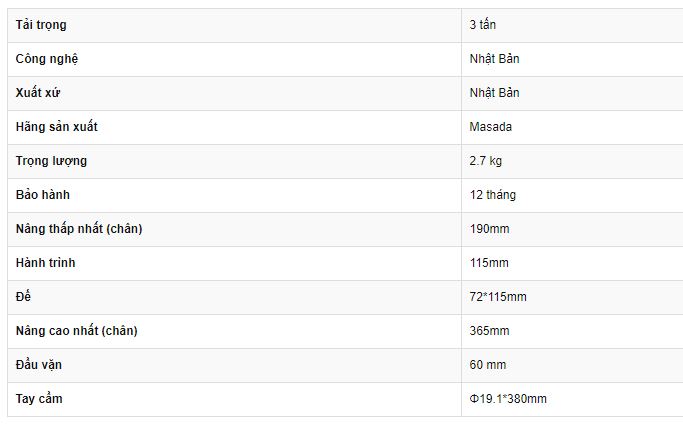The image size is (683, 428).
Task: Select the 'Φ19.1*380mm' handle value
Action: [508, 398]
